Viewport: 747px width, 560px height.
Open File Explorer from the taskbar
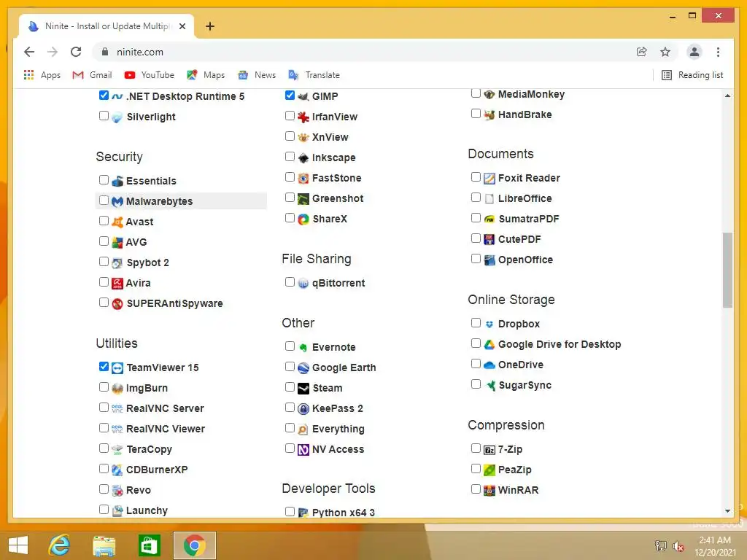coord(104,545)
